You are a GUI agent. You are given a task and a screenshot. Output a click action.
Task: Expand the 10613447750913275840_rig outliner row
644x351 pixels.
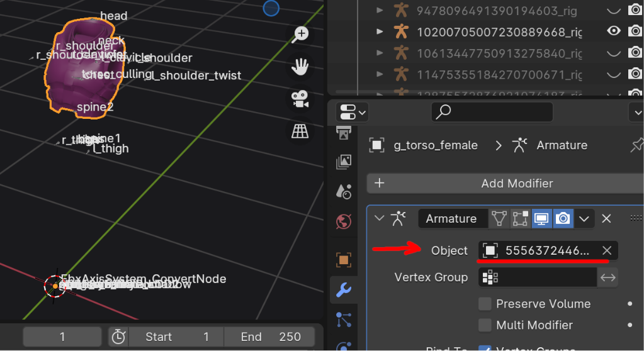(x=380, y=53)
